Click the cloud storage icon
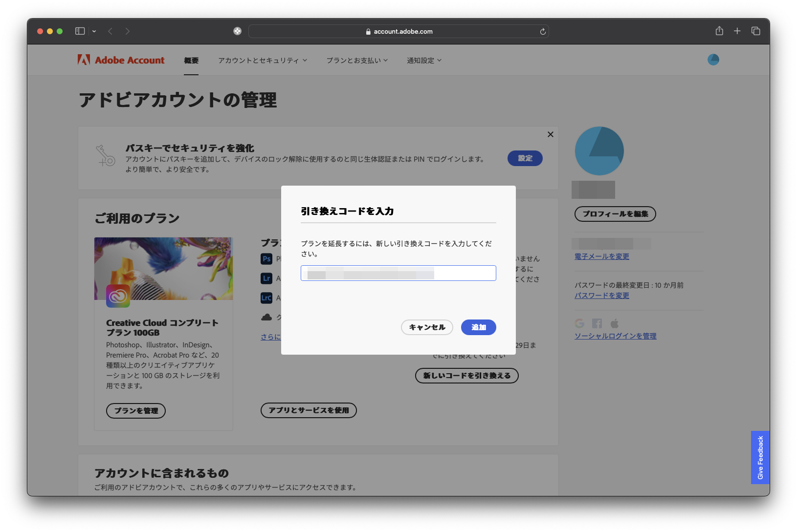The height and width of the screenshot is (532, 797). click(x=266, y=318)
